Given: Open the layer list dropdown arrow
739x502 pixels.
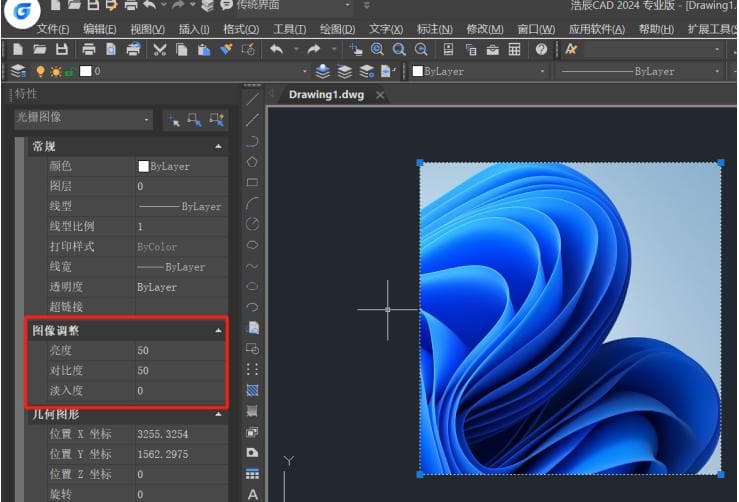Looking at the screenshot, I should pos(304,72).
